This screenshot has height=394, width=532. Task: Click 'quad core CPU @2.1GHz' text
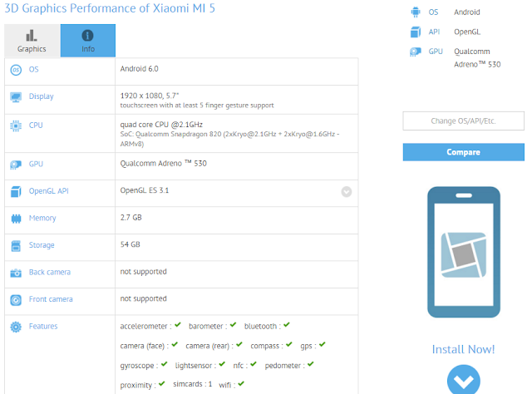click(x=161, y=125)
